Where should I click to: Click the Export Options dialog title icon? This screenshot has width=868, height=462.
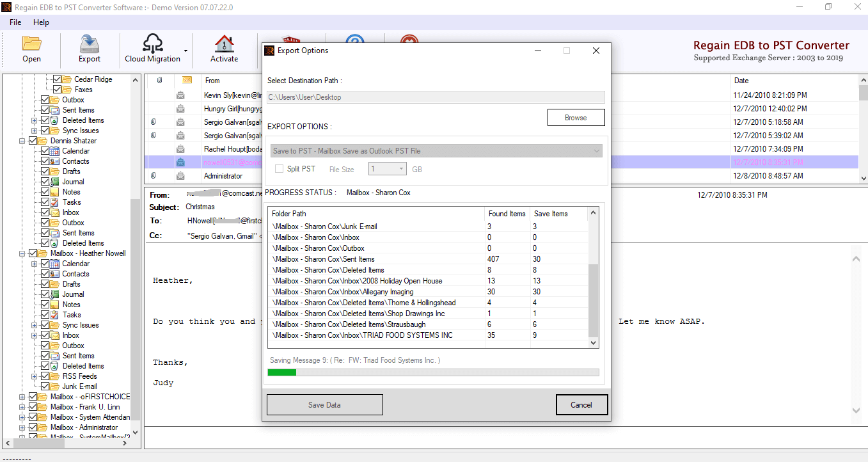[269, 51]
